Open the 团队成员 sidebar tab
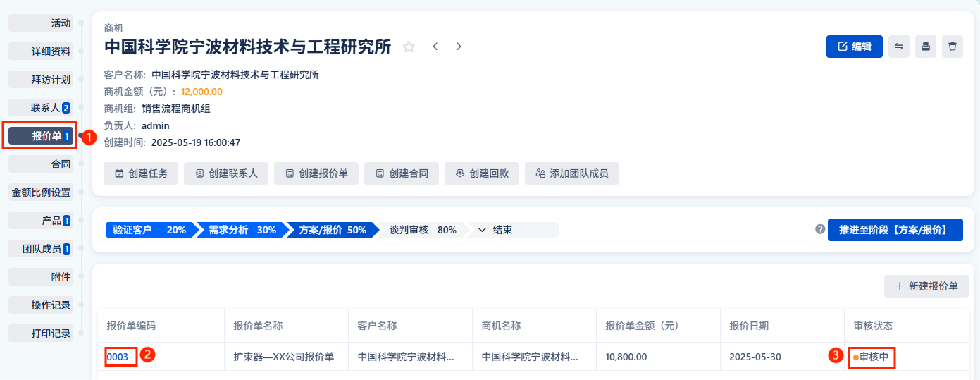 (41, 248)
